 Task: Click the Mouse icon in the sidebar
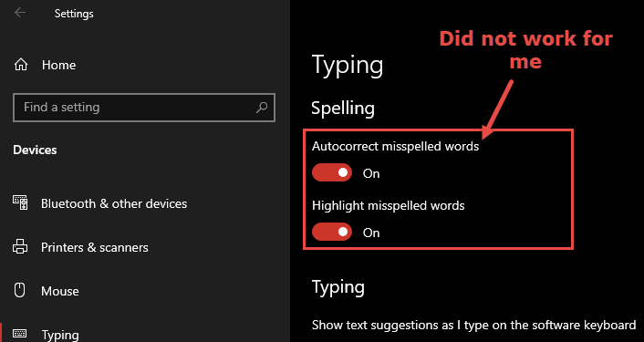[20, 291]
